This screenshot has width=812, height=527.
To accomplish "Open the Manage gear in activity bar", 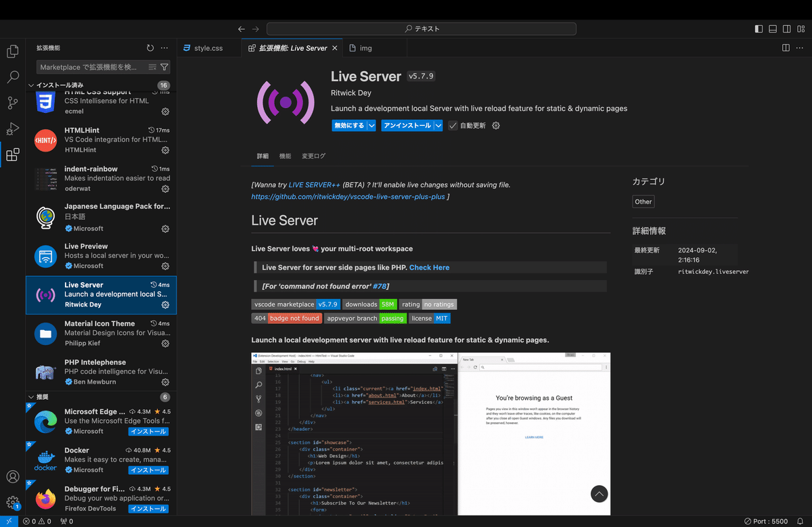I will click(x=12, y=503).
